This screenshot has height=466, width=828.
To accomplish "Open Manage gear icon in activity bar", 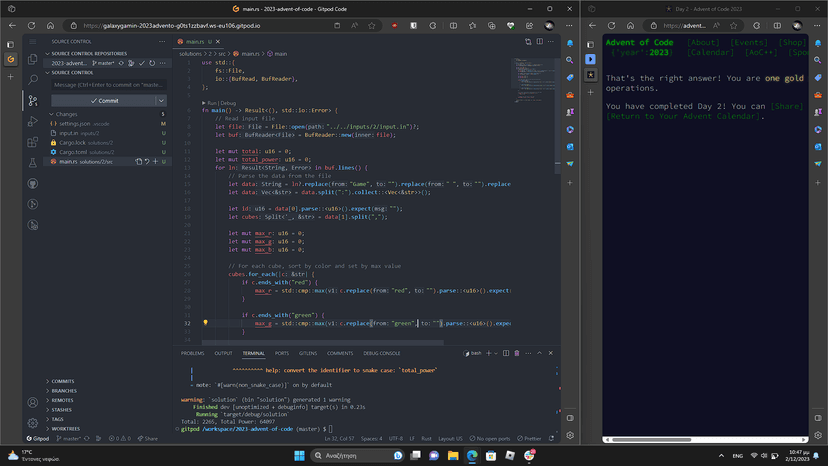I will click(x=33, y=423).
